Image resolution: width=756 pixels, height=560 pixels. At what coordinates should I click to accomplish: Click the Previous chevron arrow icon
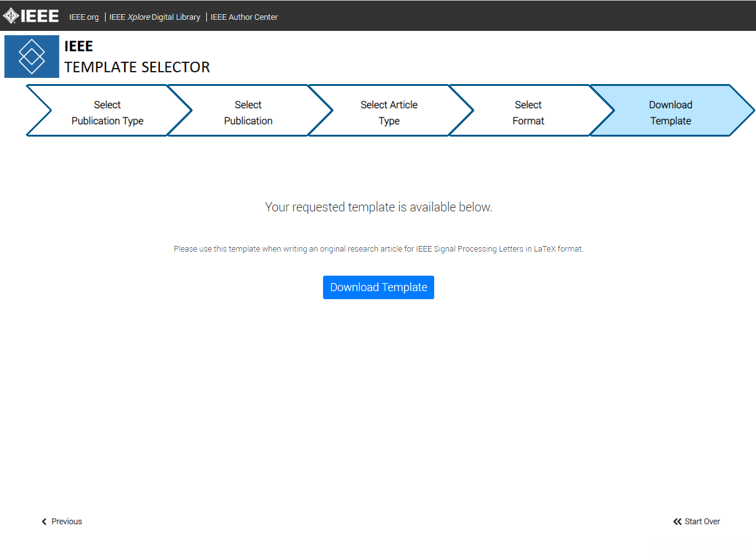tap(44, 522)
